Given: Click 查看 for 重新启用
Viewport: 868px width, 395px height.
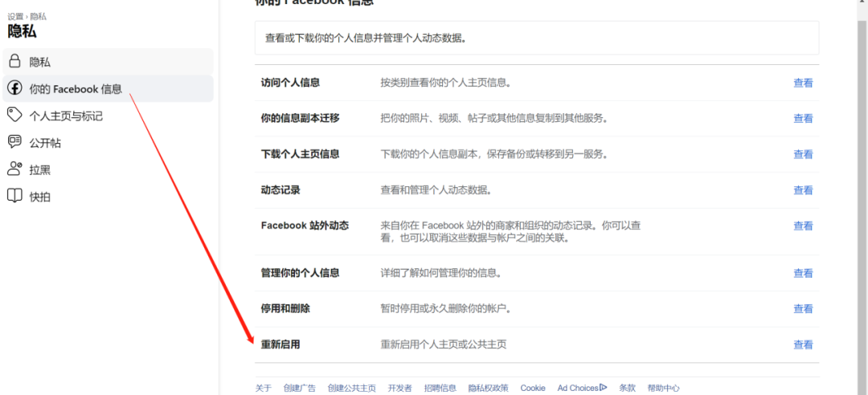Looking at the screenshot, I should coord(803,344).
